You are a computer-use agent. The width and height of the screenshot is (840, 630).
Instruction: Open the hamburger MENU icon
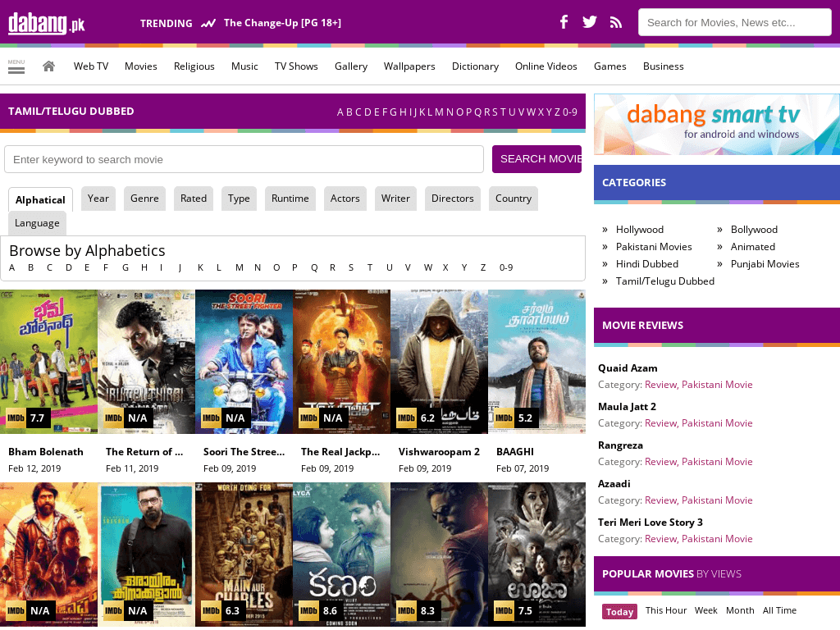click(x=16, y=66)
